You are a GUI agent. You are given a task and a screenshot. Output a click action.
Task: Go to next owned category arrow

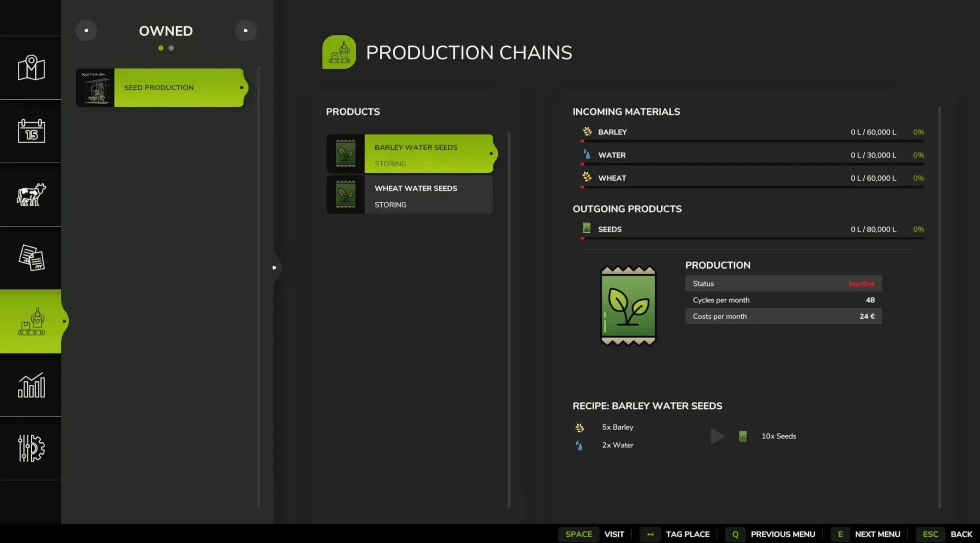point(245,30)
